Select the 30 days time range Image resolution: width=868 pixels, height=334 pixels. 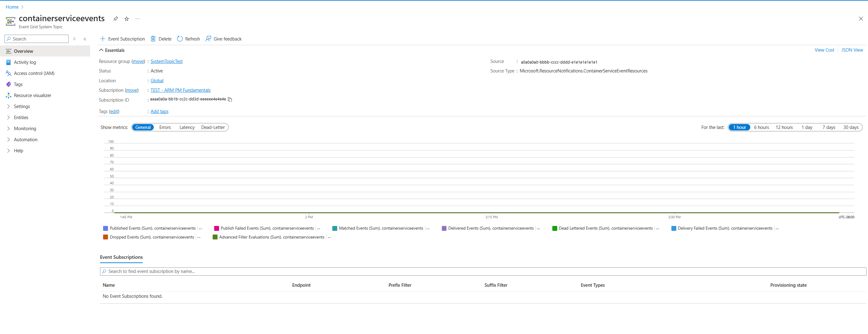point(850,127)
